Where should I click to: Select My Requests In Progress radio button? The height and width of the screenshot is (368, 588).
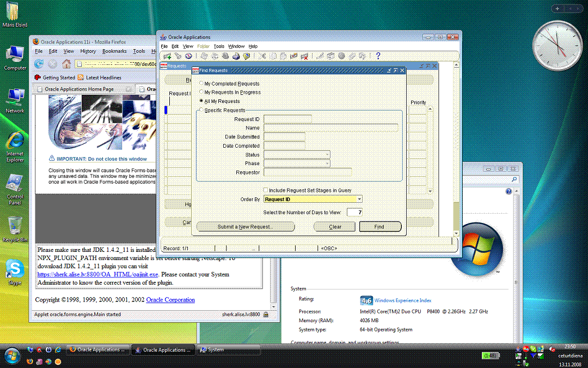[202, 92]
